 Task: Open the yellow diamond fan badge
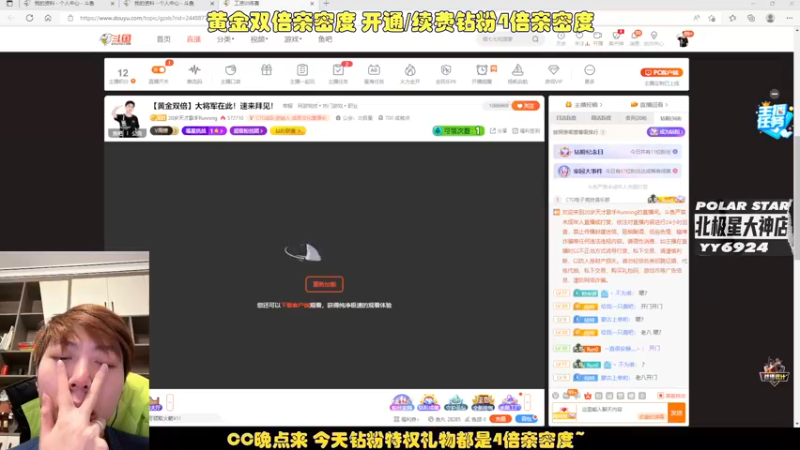[288, 131]
